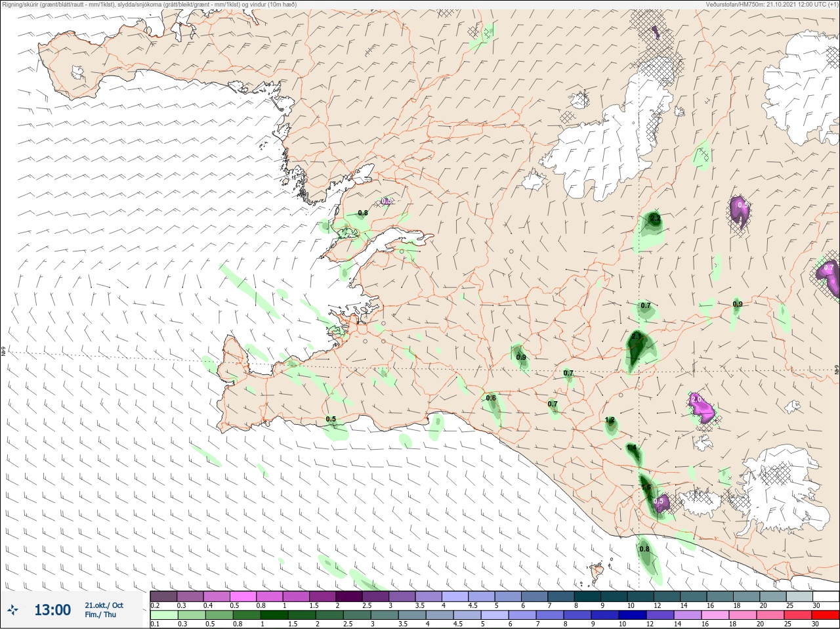Screen dimensions: 840x629
Task: Click the 1.2 rain value label
Action: coord(610,420)
